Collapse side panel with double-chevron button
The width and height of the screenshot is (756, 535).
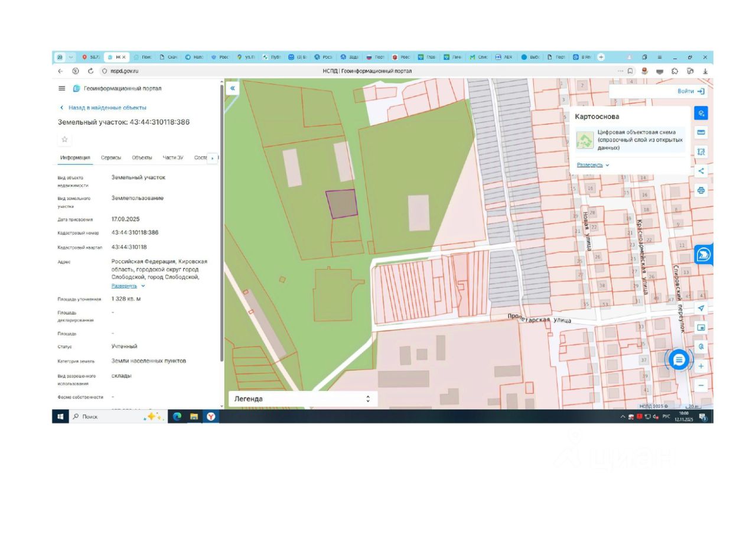pos(233,89)
